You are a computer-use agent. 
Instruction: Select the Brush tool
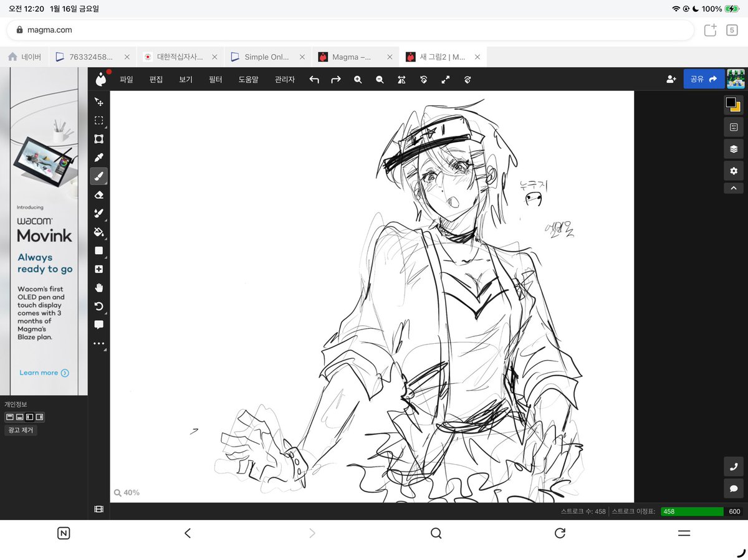tap(98, 176)
